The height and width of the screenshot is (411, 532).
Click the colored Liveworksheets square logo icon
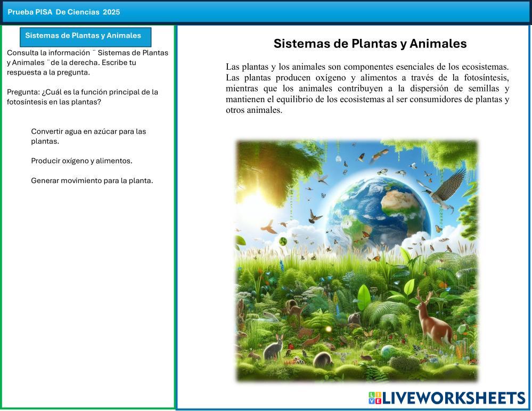[375, 398]
